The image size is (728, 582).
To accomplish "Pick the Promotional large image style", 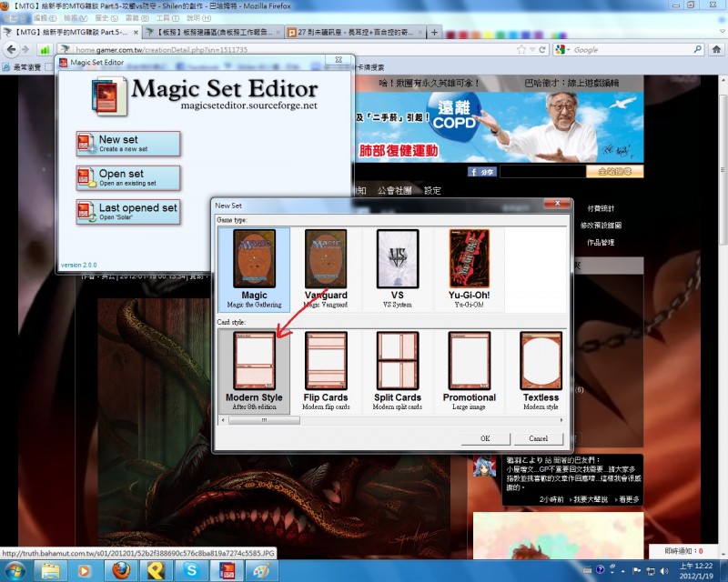I will 469,370.
